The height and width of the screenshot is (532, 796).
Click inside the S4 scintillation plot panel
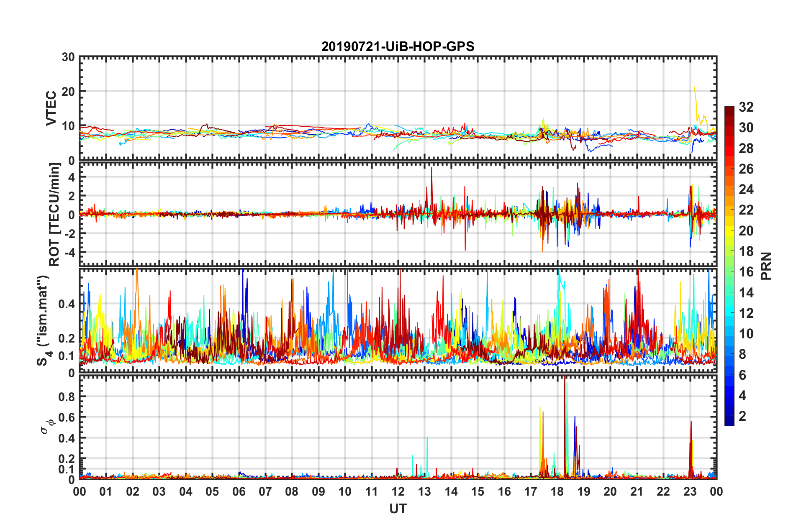pos(398,321)
